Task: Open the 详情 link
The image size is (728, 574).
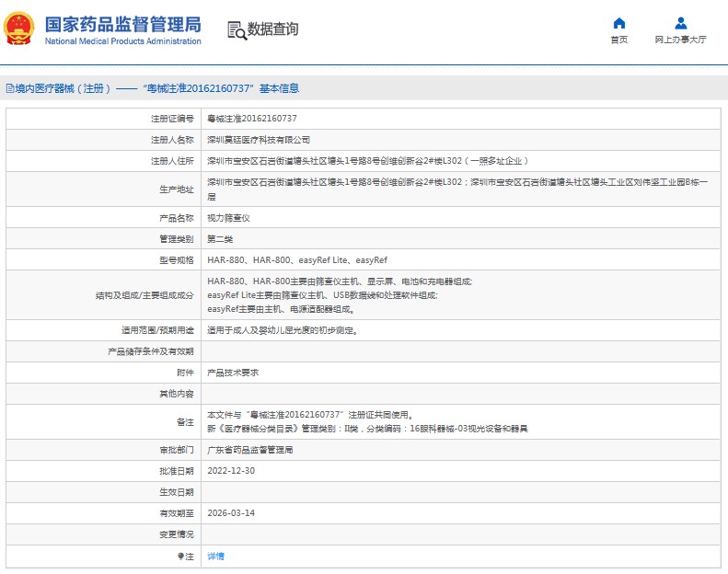Action: pos(215,556)
